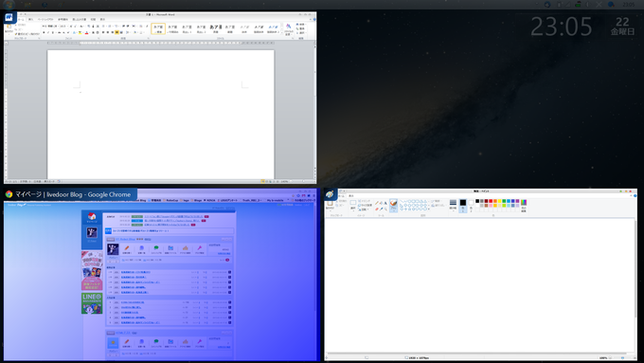
Task: Click the blank Word document page
Action: point(161,115)
